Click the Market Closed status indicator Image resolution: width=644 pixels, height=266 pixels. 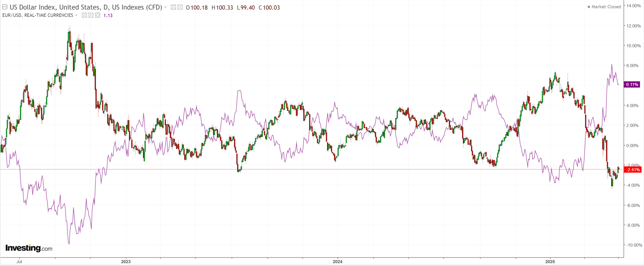tap(604, 7)
